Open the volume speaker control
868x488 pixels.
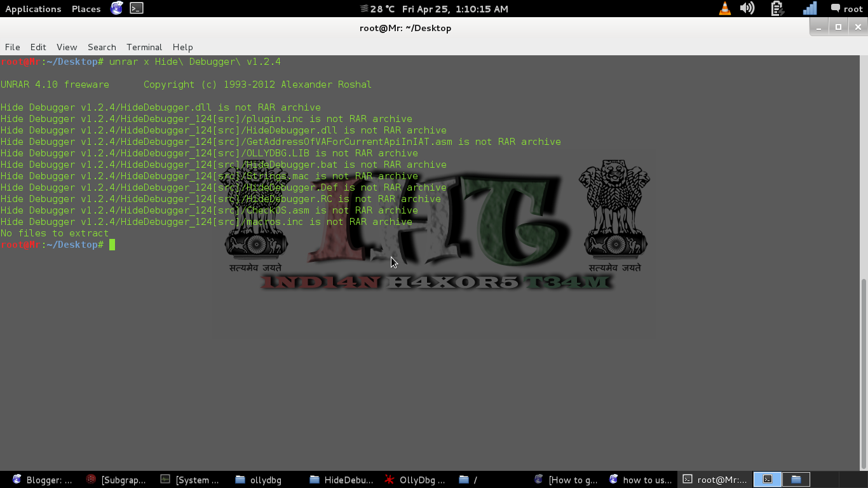point(747,8)
